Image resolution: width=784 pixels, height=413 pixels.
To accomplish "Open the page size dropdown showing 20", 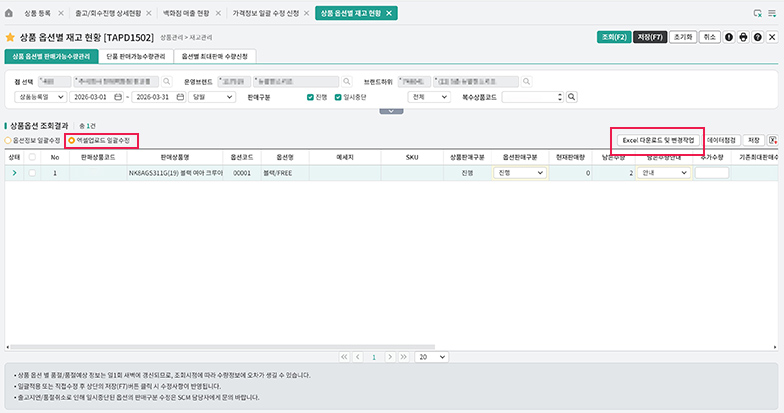I will 432,357.
